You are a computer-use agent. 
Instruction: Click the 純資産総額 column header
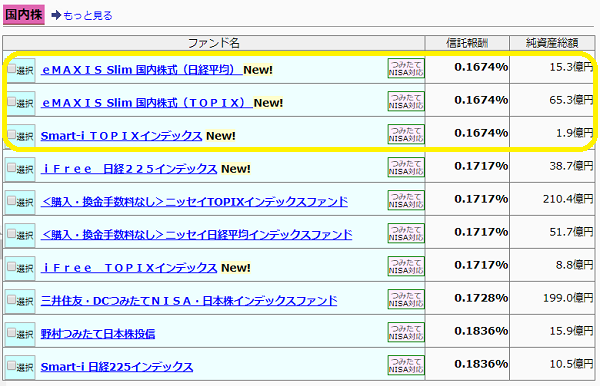click(552, 43)
